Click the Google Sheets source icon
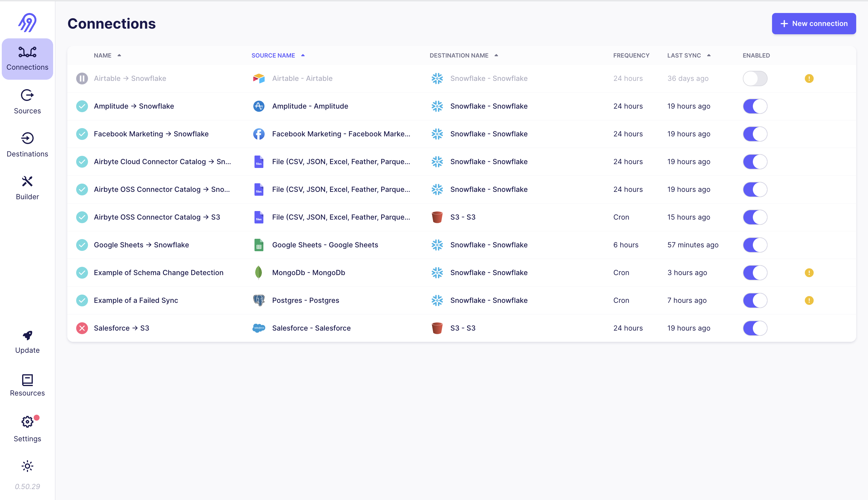This screenshot has width=868, height=500. [x=259, y=245]
